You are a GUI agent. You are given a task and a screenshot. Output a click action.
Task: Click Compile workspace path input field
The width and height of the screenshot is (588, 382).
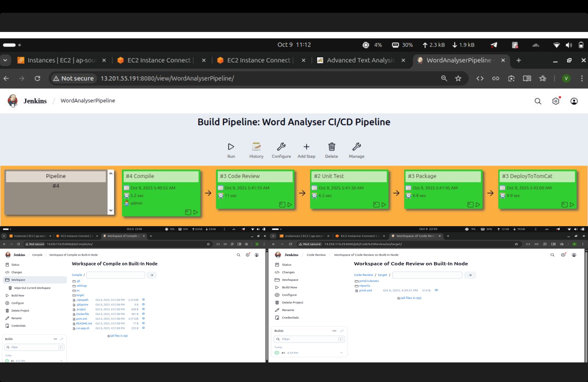point(116,275)
